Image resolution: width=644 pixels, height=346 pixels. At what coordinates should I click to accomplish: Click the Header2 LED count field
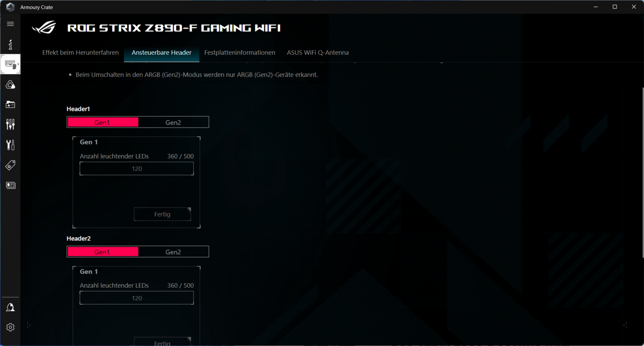point(137,298)
